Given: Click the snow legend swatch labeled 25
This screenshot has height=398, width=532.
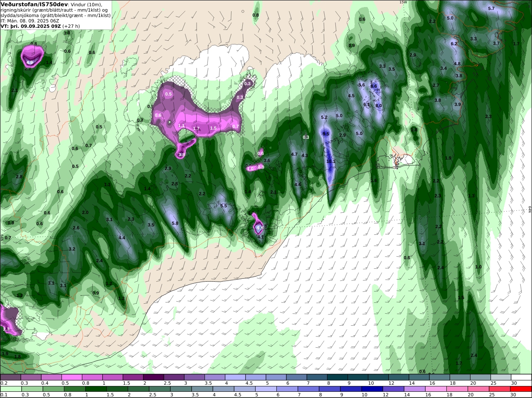Looking at the screenshot, I should [501, 377].
